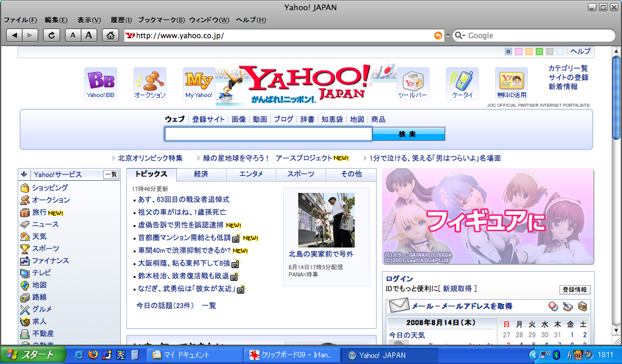Click the blue 検索 search button
The image size is (622, 364).
click(409, 134)
